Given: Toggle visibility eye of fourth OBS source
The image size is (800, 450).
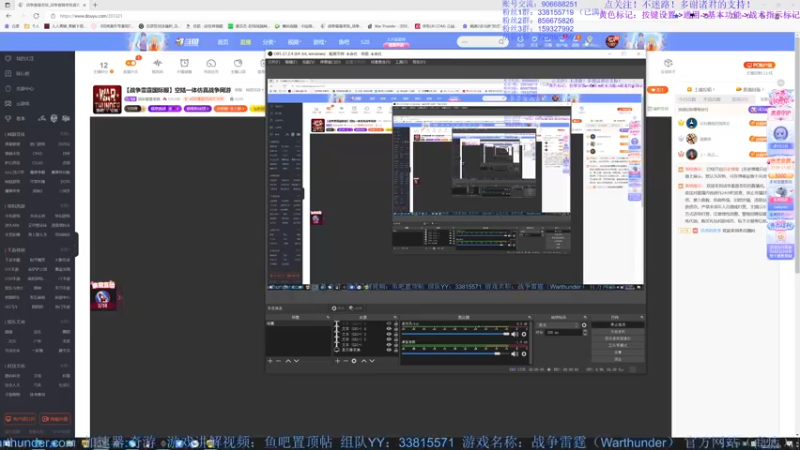Looking at the screenshot, I should pyautogui.click(x=389, y=340).
